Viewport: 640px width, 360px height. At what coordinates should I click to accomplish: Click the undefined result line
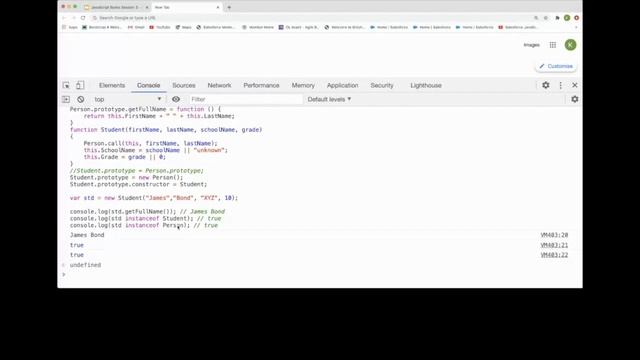85,265
